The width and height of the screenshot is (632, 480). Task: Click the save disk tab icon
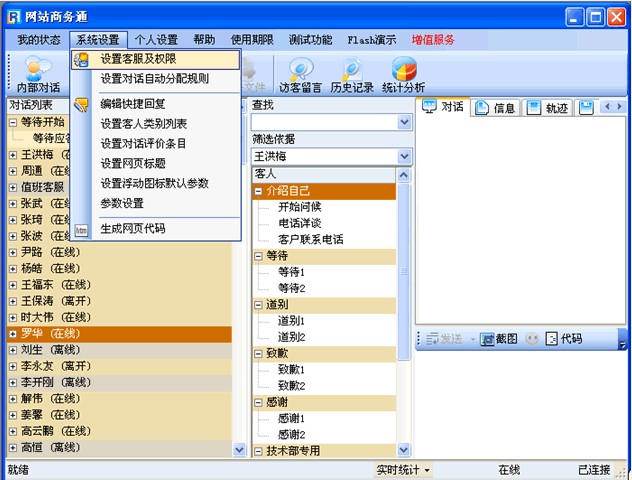[586, 108]
